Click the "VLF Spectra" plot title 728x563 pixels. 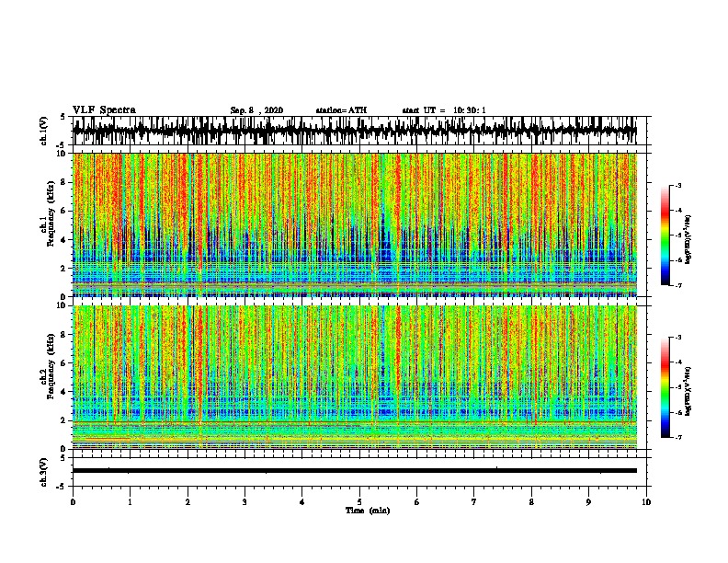click(104, 110)
